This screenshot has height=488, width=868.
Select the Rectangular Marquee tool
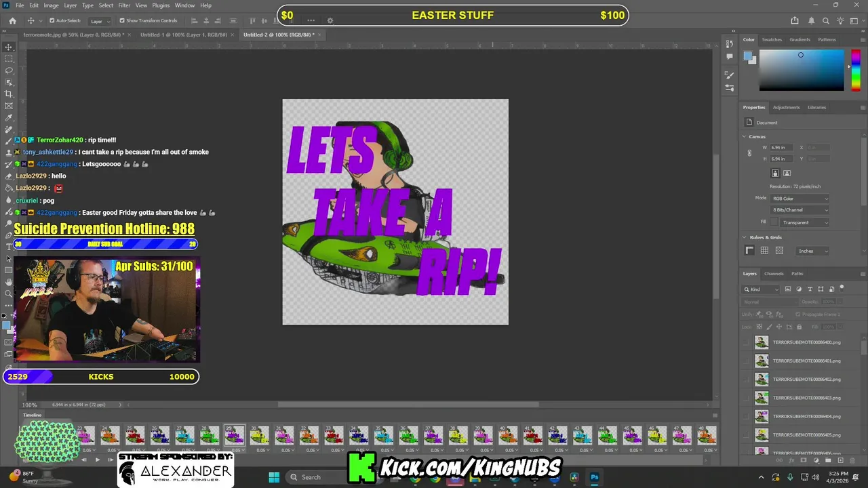tap(9, 59)
